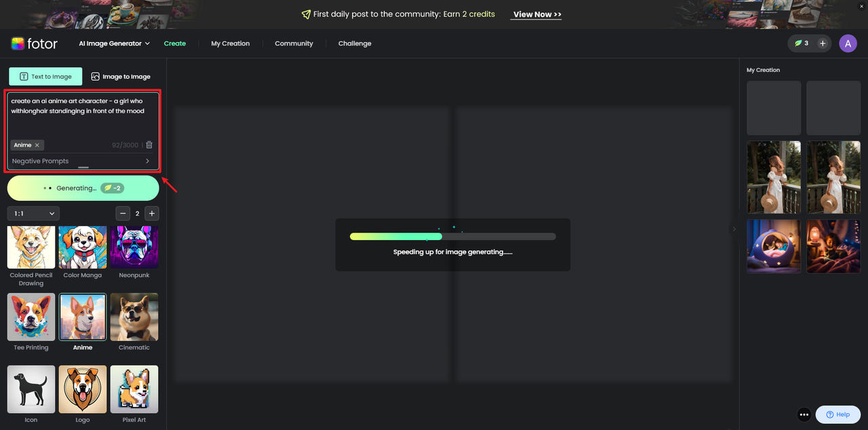
Task: Click the Generating button
Action: pyautogui.click(x=83, y=188)
